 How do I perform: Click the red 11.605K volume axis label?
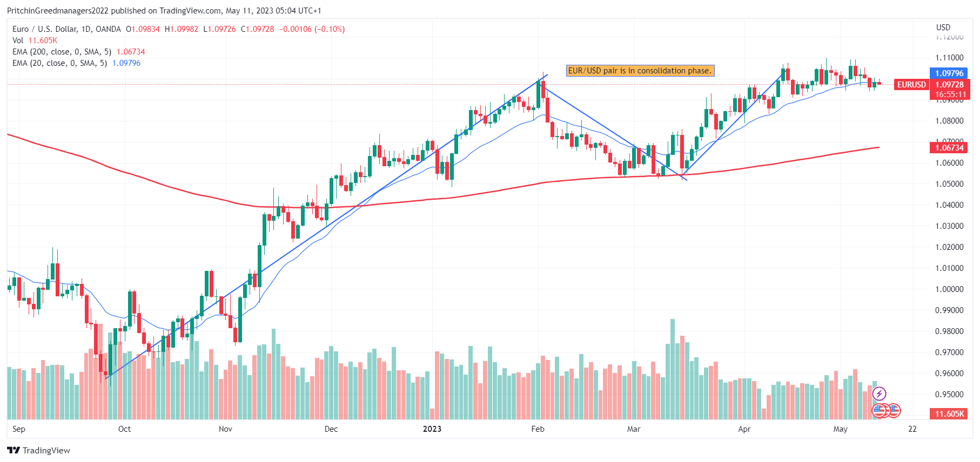tap(949, 414)
